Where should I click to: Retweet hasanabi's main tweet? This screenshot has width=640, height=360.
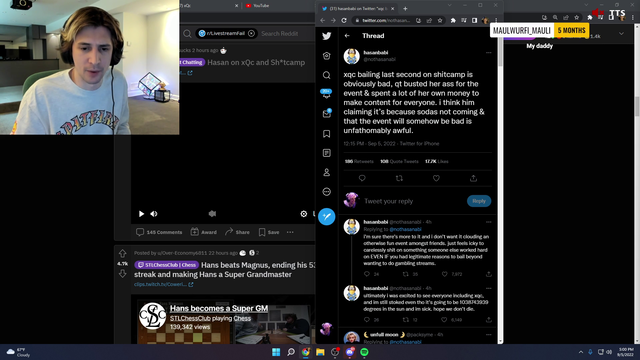click(x=399, y=178)
